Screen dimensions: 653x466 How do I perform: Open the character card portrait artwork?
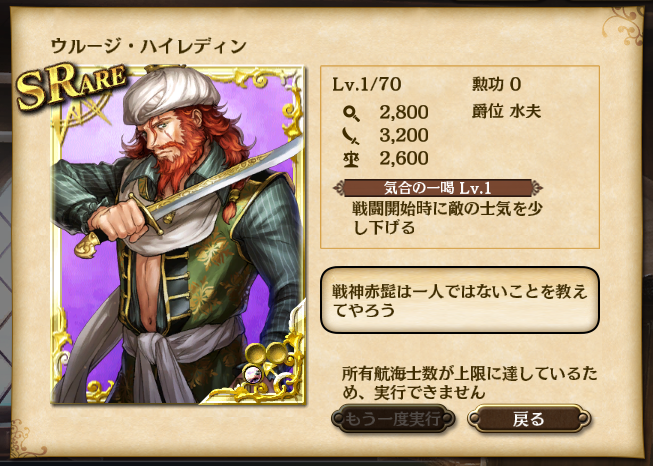pos(178,234)
